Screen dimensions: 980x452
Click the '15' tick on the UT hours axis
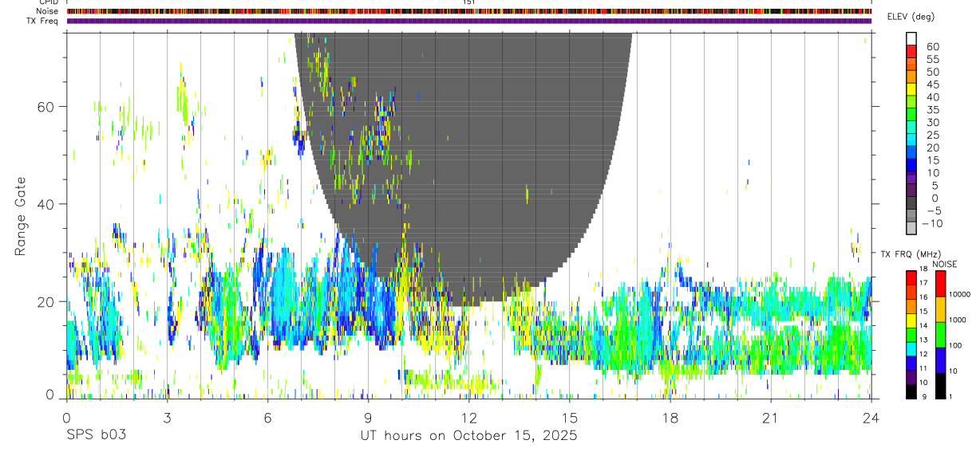(x=569, y=418)
